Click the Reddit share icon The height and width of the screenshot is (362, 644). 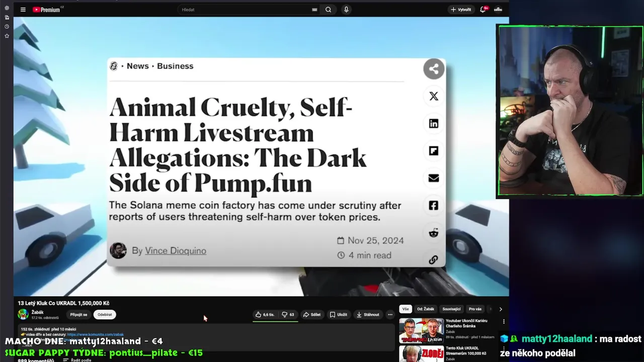pyautogui.click(x=434, y=233)
